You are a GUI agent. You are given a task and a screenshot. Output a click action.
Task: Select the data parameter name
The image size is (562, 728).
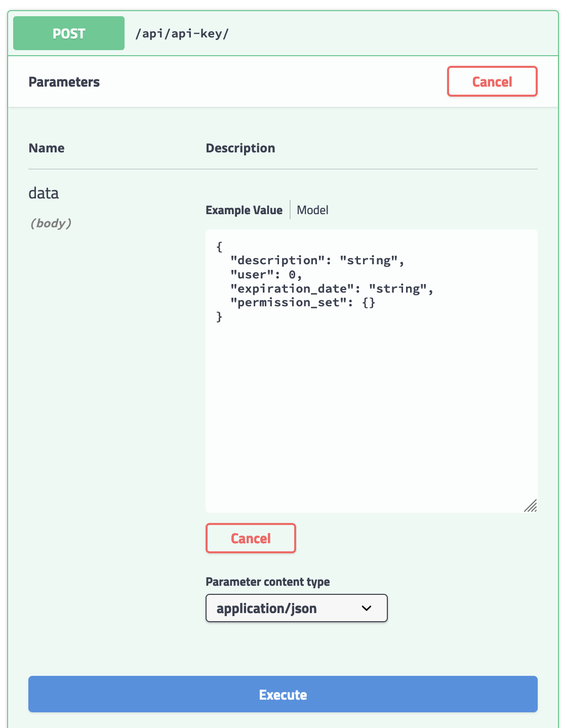pos(44,193)
